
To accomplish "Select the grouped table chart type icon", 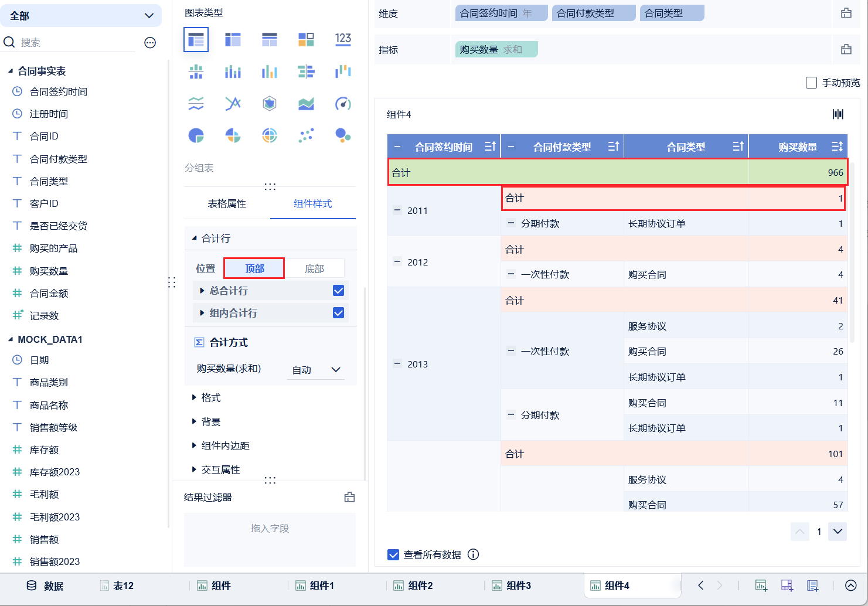I will [196, 40].
